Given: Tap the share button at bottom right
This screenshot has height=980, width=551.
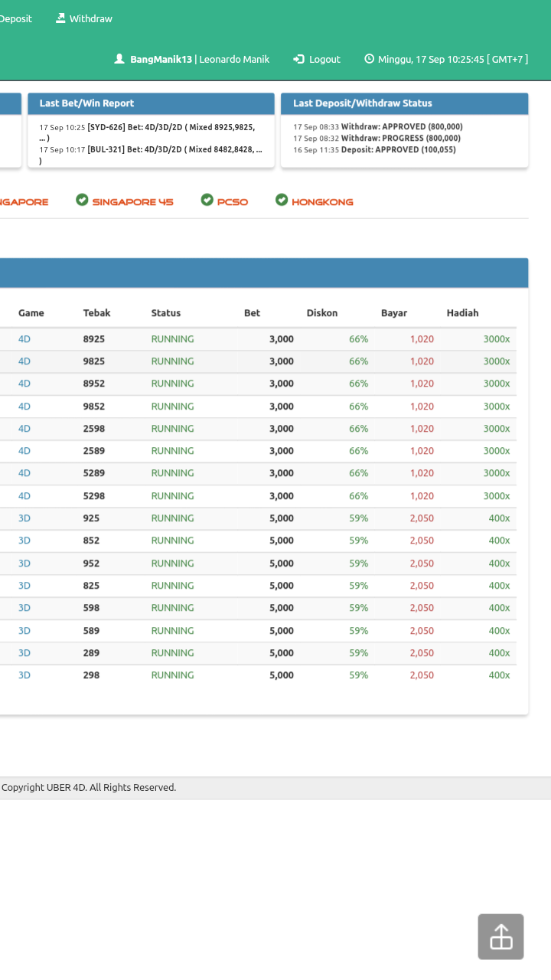Looking at the screenshot, I should click(x=500, y=936).
